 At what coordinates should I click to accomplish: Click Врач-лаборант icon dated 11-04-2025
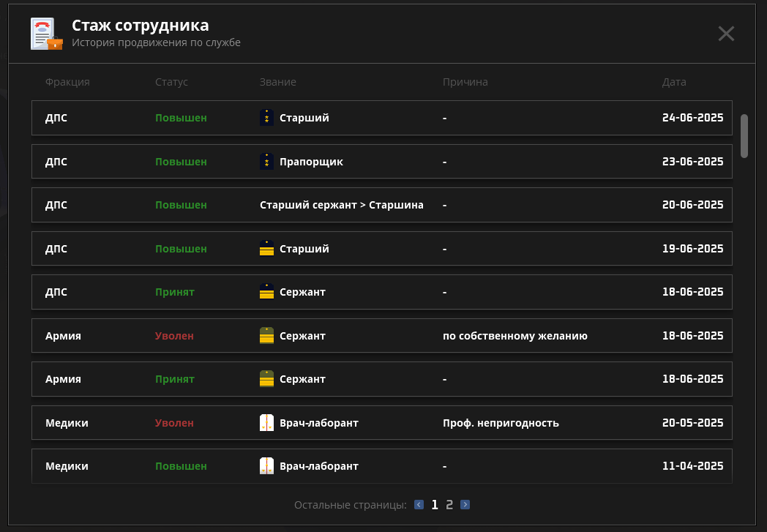pyautogui.click(x=267, y=466)
